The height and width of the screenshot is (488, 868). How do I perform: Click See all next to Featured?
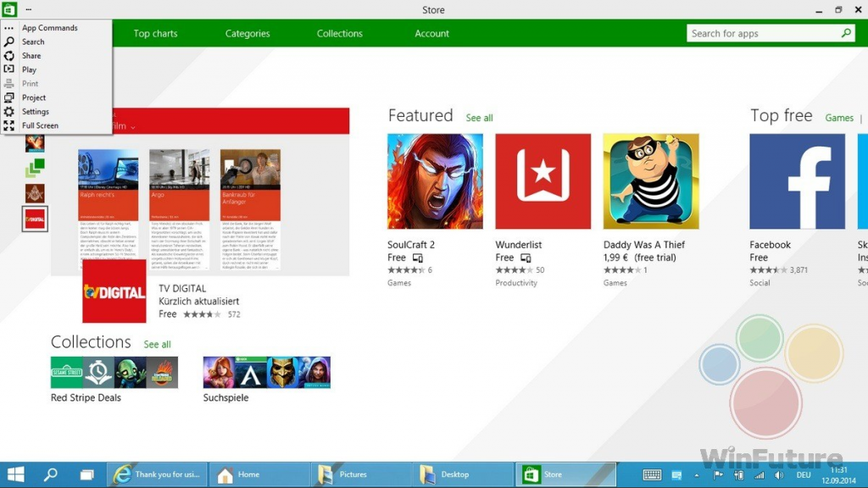[479, 118]
